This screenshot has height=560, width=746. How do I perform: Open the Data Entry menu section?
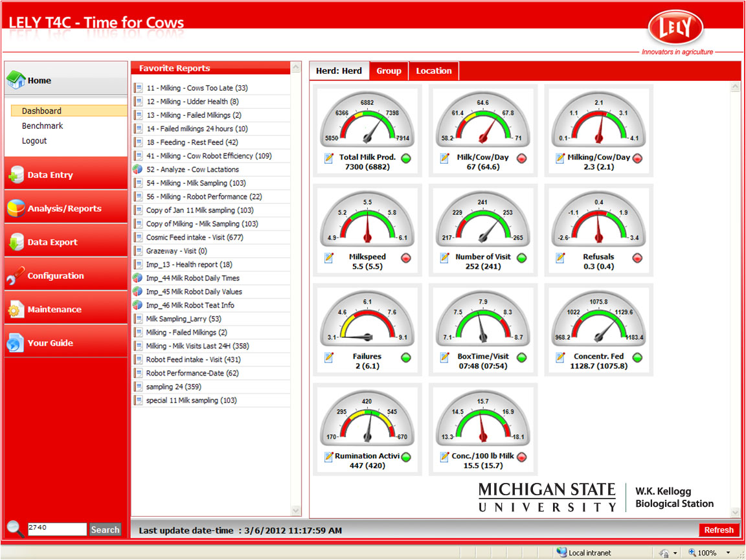pos(66,175)
